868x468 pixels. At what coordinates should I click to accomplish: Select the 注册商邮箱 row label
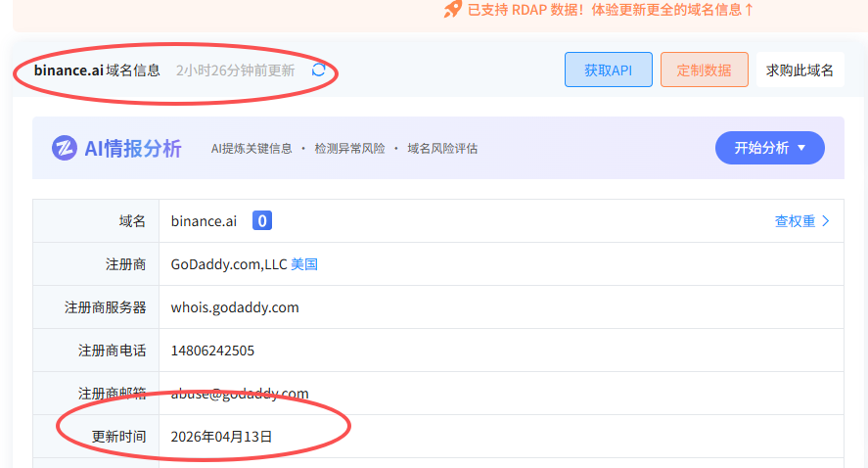click(x=112, y=394)
